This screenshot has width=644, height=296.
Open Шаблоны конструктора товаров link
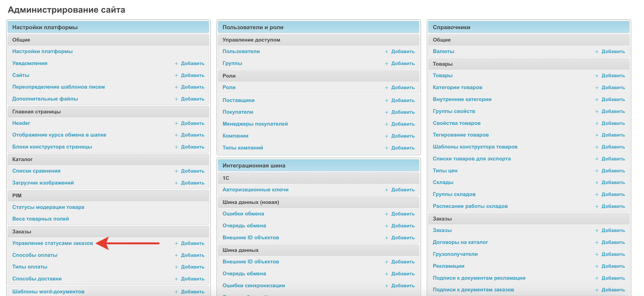pyautogui.click(x=475, y=147)
